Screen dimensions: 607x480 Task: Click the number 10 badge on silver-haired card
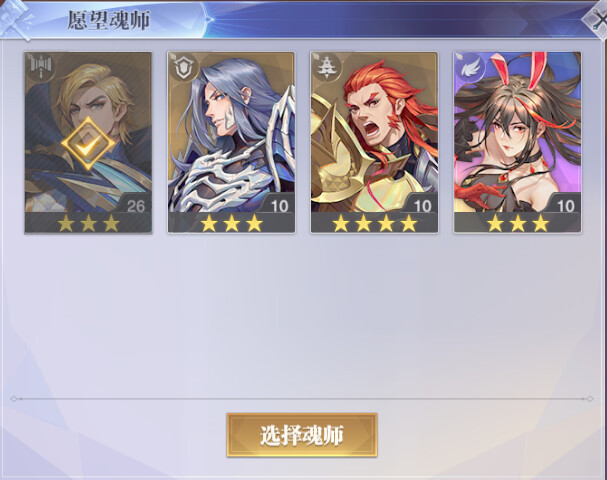coord(279,206)
